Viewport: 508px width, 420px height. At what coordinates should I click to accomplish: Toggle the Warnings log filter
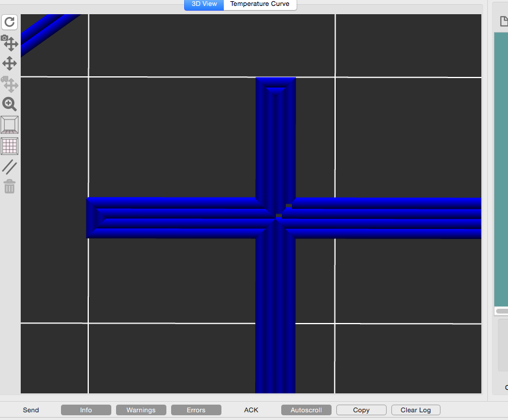141,410
